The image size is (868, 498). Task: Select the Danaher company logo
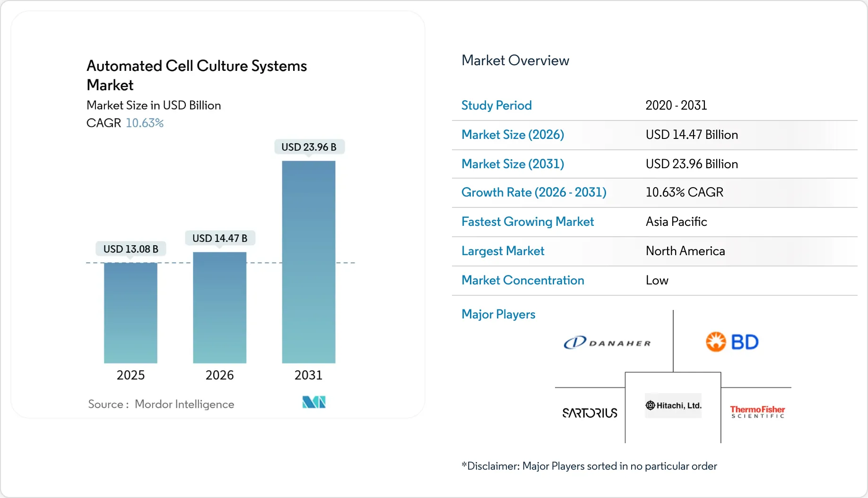tap(608, 342)
